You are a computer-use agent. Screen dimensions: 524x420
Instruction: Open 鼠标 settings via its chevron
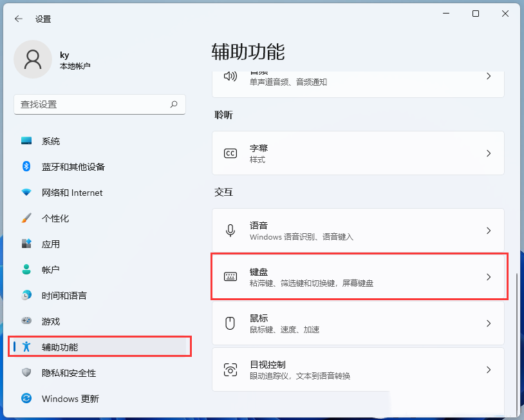click(488, 323)
